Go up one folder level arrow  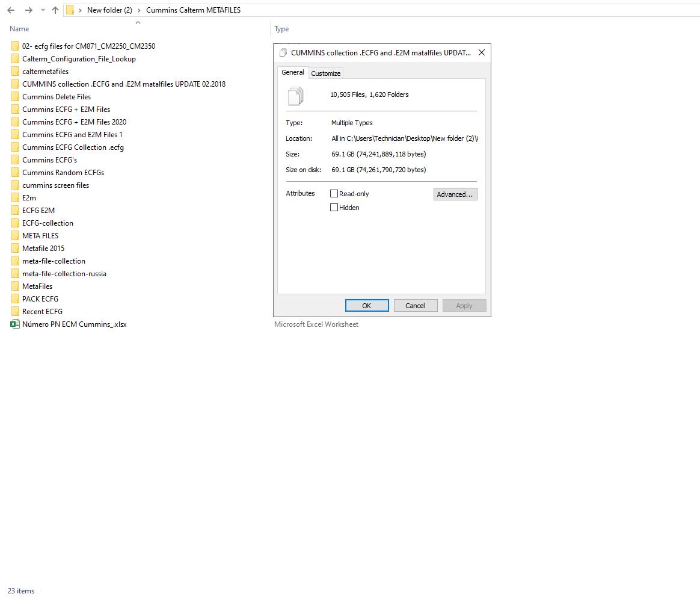click(x=55, y=10)
